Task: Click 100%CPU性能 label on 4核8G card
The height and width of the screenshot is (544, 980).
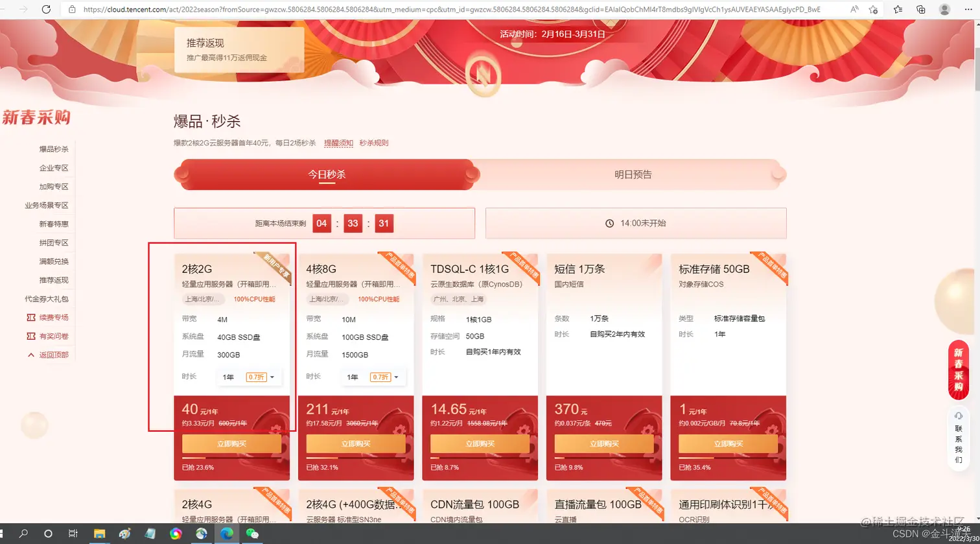Action: 379,300
